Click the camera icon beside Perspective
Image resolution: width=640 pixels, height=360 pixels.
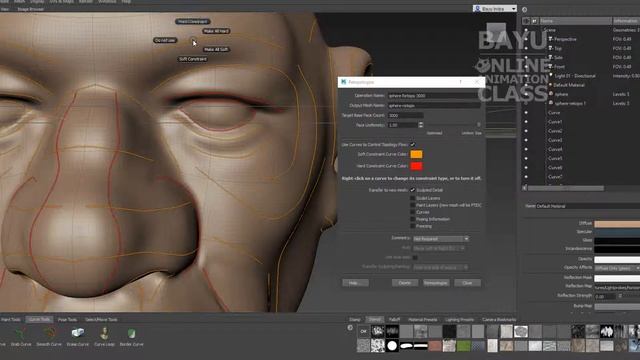(x=551, y=39)
